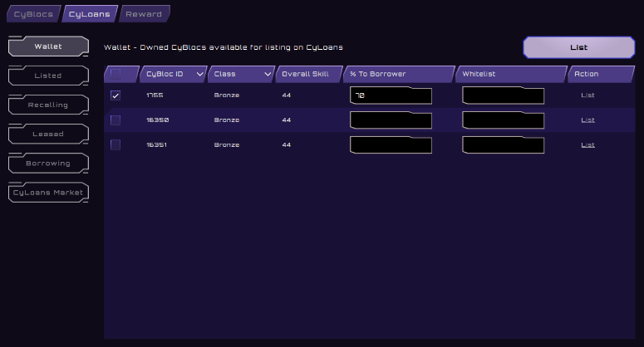Select CyBloc ID 16351 cell
The width and height of the screenshot is (644, 347).
156,144
